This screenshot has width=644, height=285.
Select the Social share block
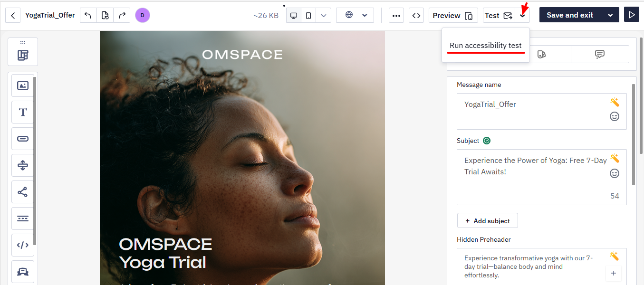23,192
